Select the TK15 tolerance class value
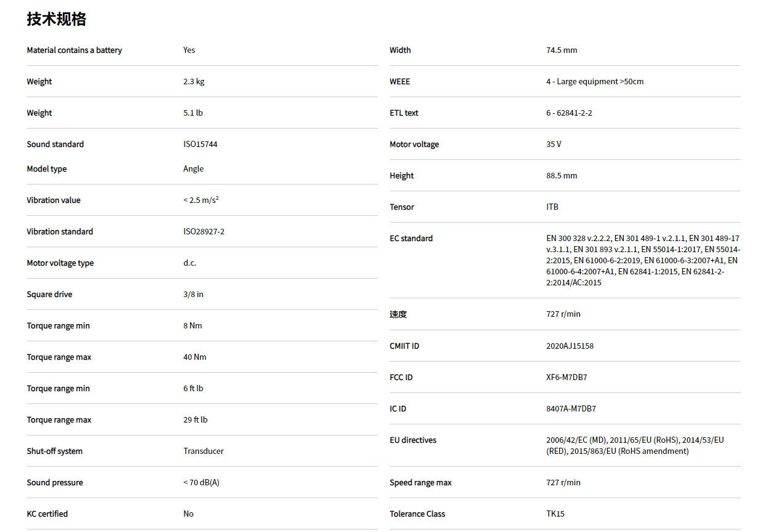Viewport: 772px width, 532px height. coord(555,514)
